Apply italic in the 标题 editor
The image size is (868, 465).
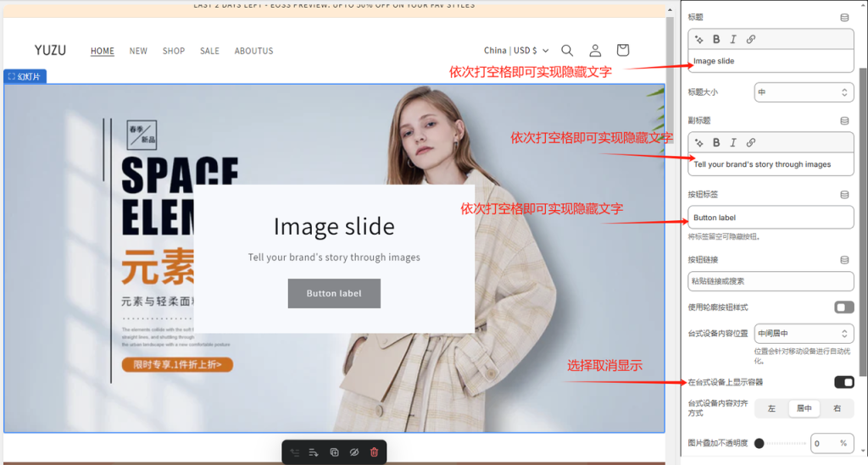point(733,39)
